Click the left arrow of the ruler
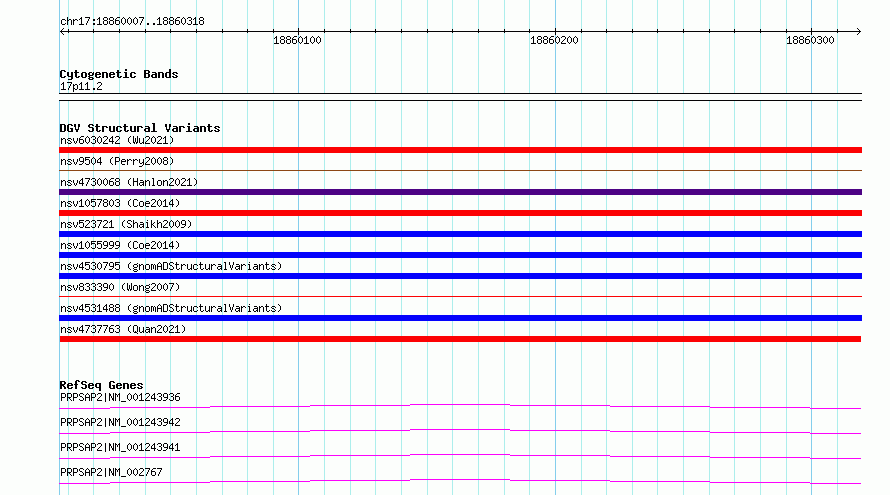 pos(63,32)
